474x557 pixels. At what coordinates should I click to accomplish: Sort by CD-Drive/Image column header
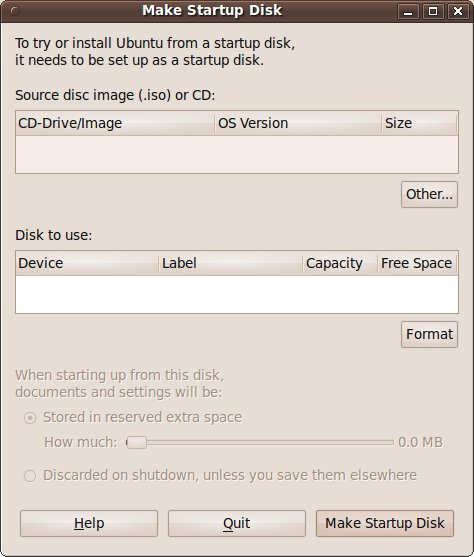coord(115,123)
